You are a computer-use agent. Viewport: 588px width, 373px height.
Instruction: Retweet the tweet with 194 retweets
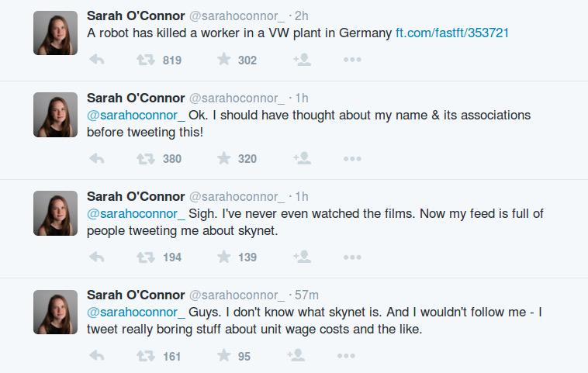coord(145,257)
